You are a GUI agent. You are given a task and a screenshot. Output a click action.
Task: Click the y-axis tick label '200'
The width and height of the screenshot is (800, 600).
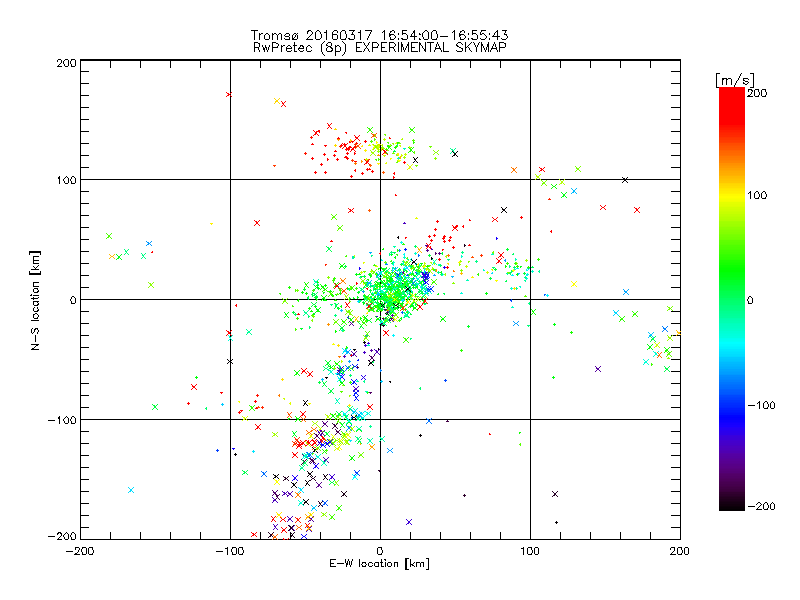coord(66,63)
